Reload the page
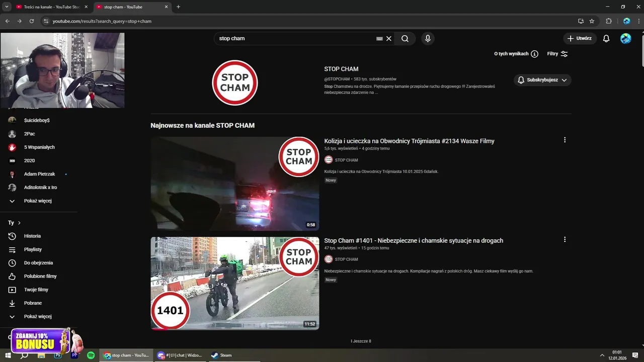Screen dimensions: 644x362 click(32, 21)
